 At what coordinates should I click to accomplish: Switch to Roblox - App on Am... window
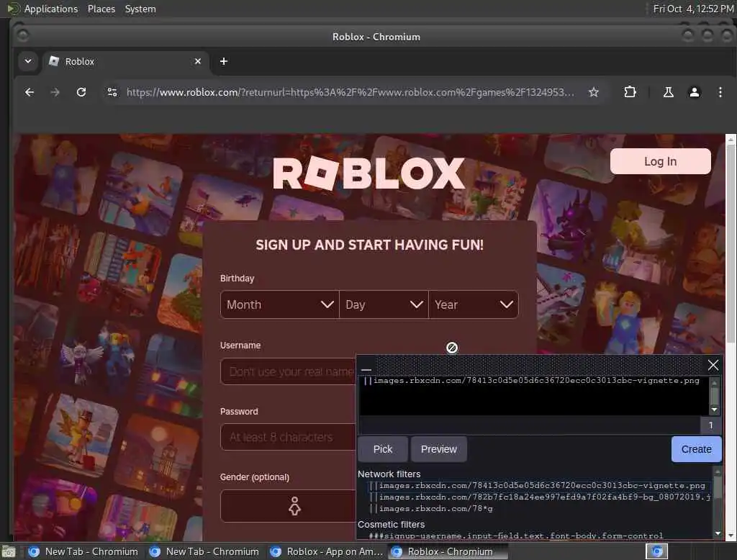point(327,551)
